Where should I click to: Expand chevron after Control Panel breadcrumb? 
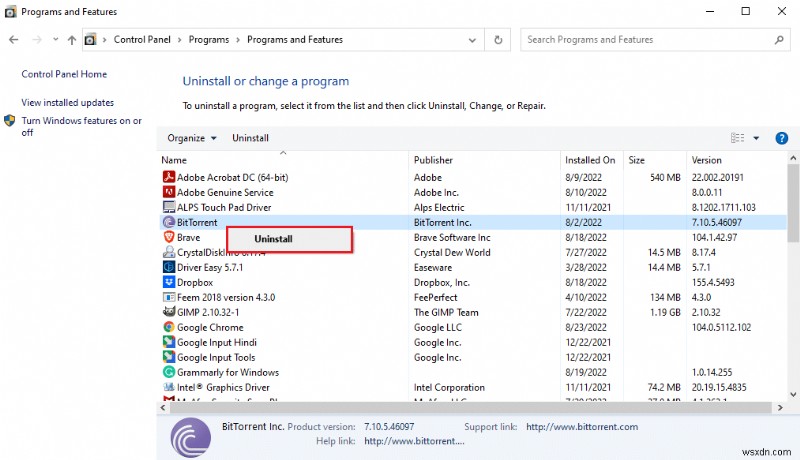pos(180,40)
